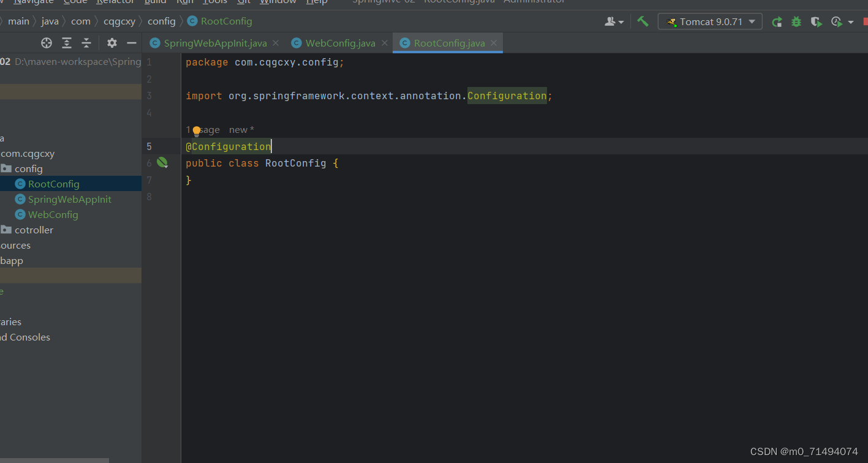Close the RootConfig.java tab

(x=494, y=43)
